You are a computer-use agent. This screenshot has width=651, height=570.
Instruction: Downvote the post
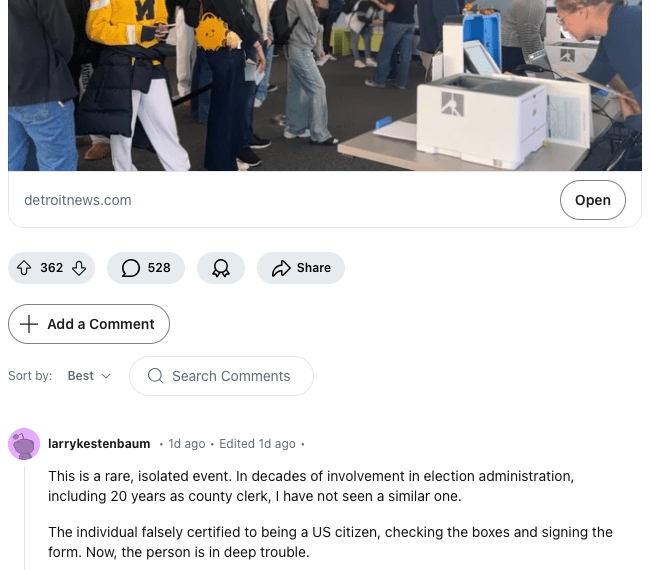[x=79, y=268]
